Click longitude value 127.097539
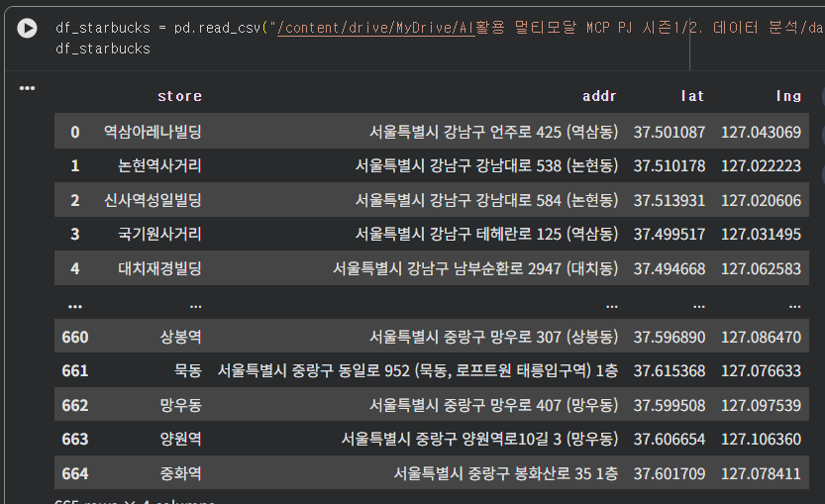The height and width of the screenshot is (504, 825). pyautogui.click(x=761, y=405)
